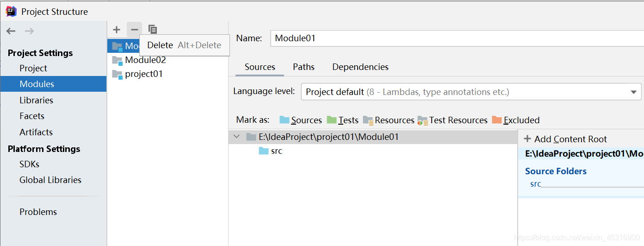
Task: Click the plus icon to add module
Action: click(x=117, y=30)
